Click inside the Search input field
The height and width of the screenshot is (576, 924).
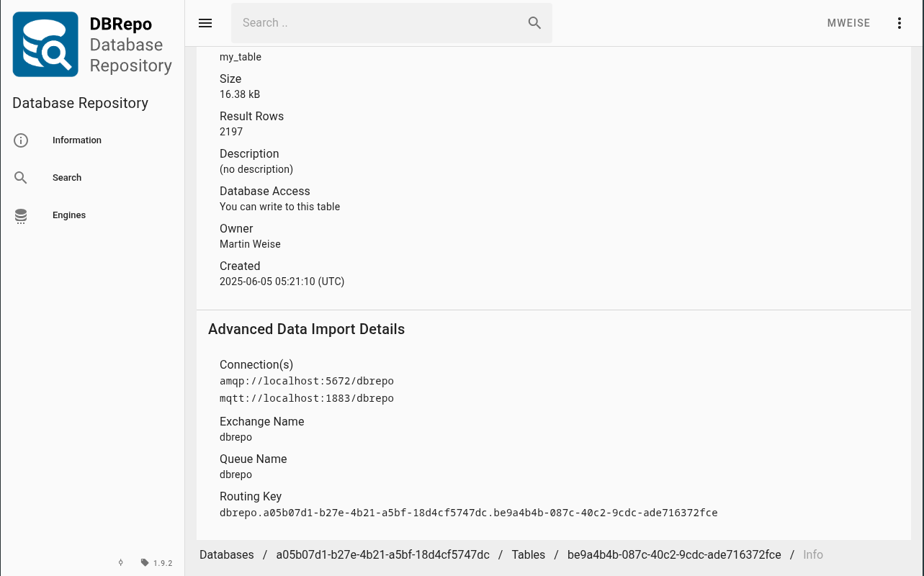[x=374, y=23]
